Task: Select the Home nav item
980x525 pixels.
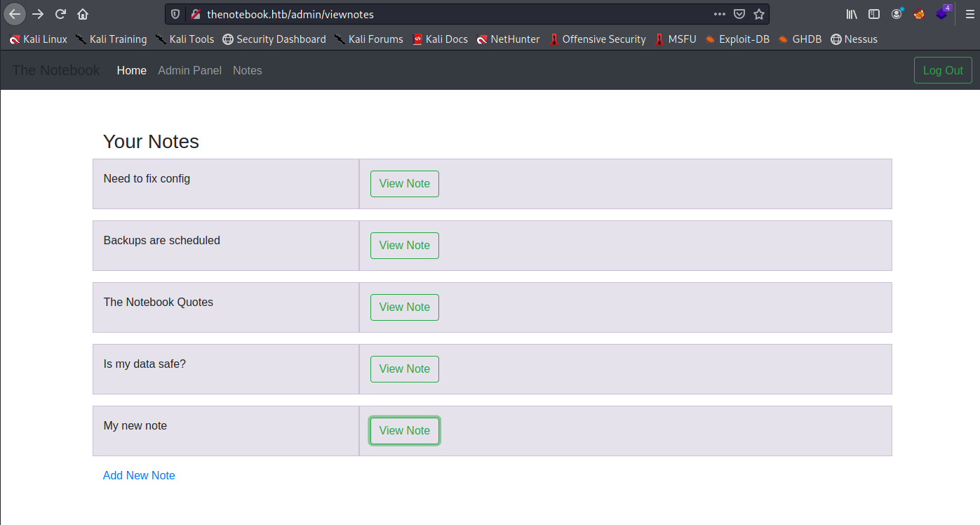Action: click(132, 70)
